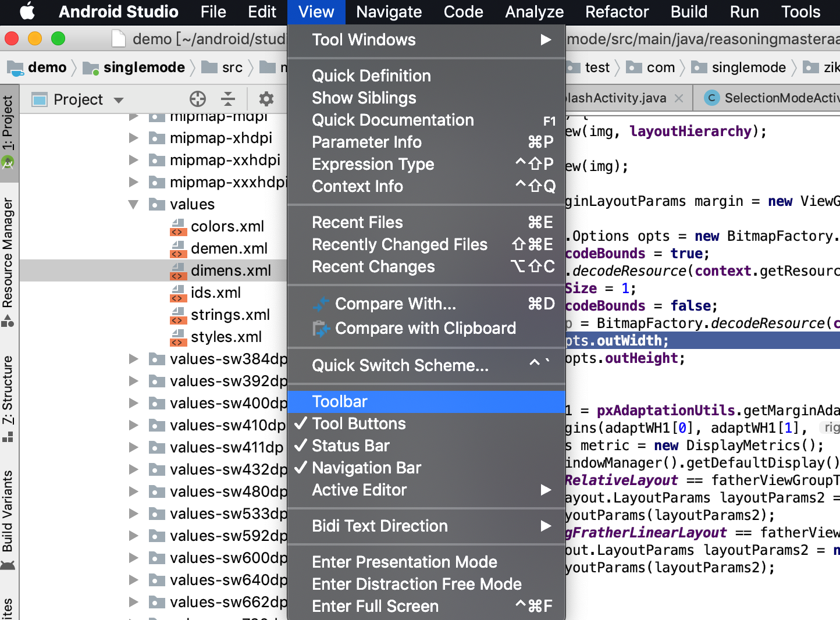840x620 pixels.
Task: Uncheck Tool Buttons in View menu
Action: click(426, 423)
